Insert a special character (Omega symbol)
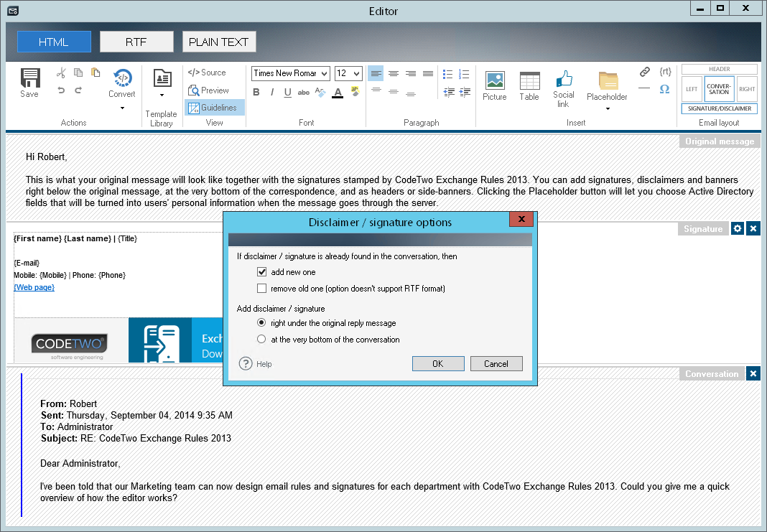The image size is (767, 532). tap(664, 89)
